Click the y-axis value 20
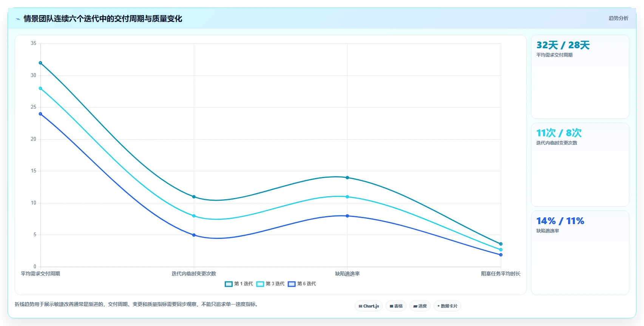The height and width of the screenshot is (326, 644). tap(34, 139)
